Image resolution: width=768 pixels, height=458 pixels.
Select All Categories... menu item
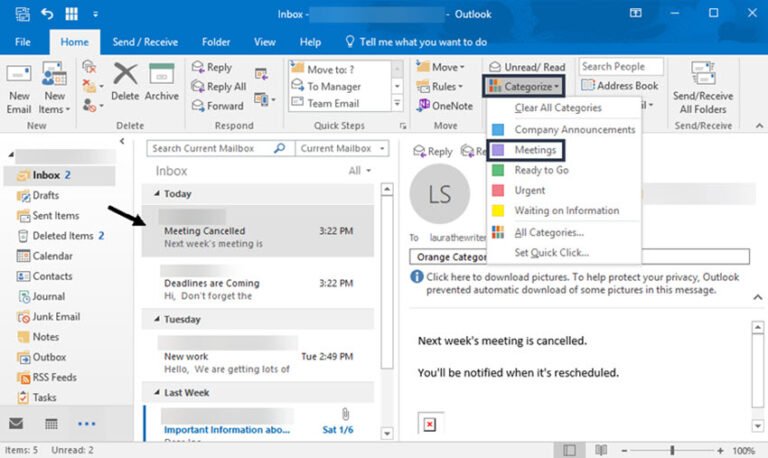(x=549, y=233)
